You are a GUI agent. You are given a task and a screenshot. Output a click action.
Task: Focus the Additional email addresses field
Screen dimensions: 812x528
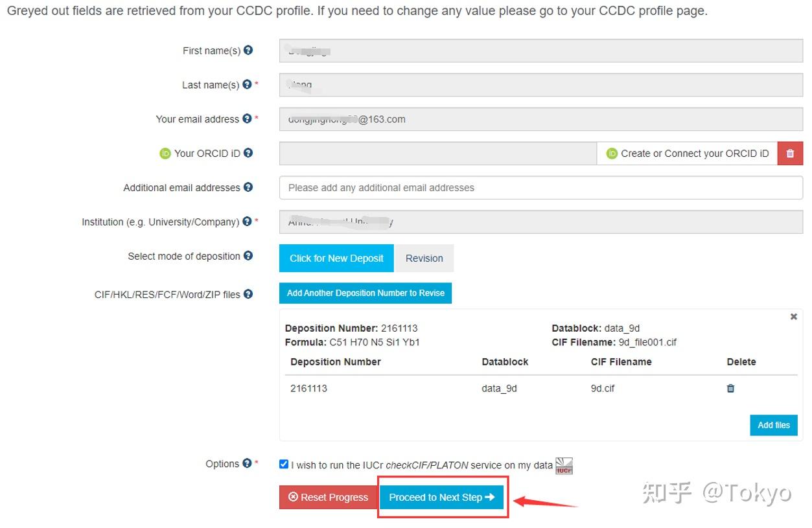coord(540,188)
